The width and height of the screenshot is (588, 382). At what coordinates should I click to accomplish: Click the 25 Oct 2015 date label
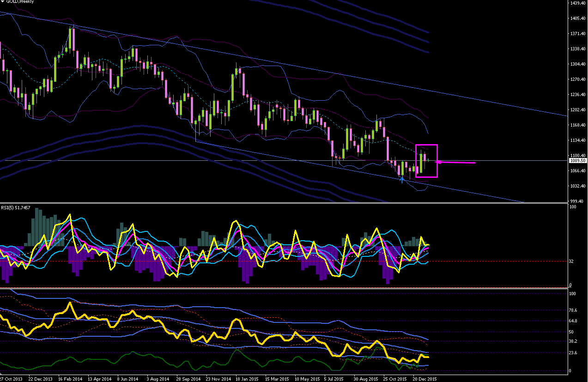[395, 378]
